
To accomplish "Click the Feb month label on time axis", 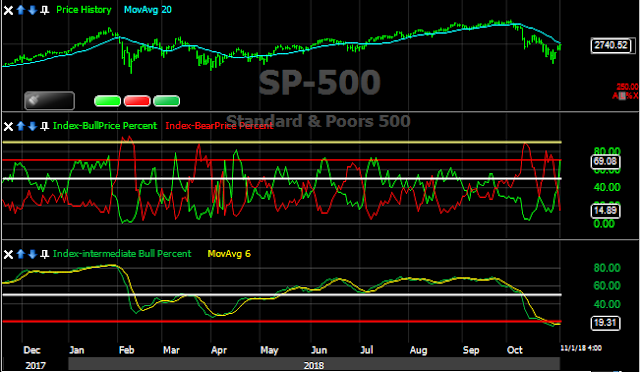I will 126,350.
